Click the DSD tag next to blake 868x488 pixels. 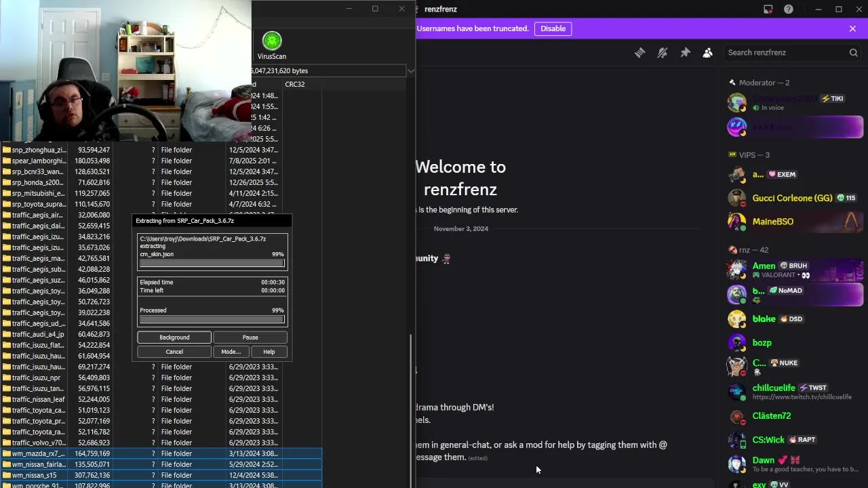click(x=791, y=319)
